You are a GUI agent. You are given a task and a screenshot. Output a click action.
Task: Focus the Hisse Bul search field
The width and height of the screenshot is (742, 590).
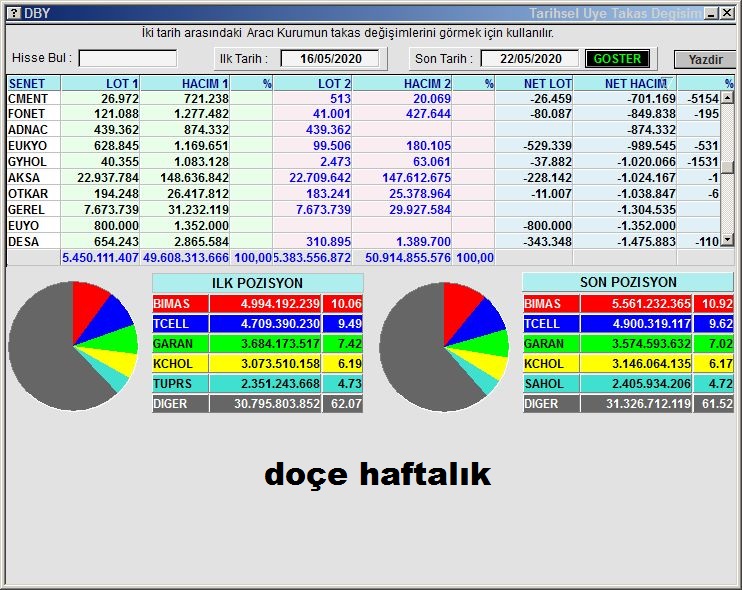pyautogui.click(x=128, y=59)
